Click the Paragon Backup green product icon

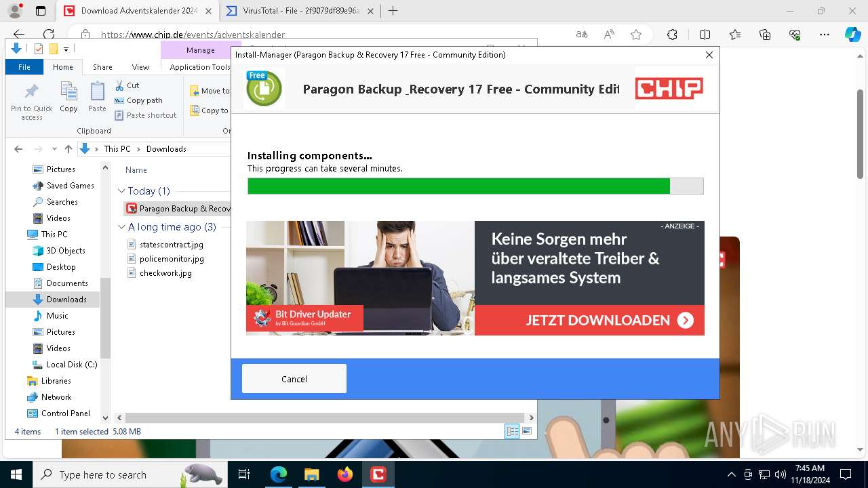coord(264,89)
